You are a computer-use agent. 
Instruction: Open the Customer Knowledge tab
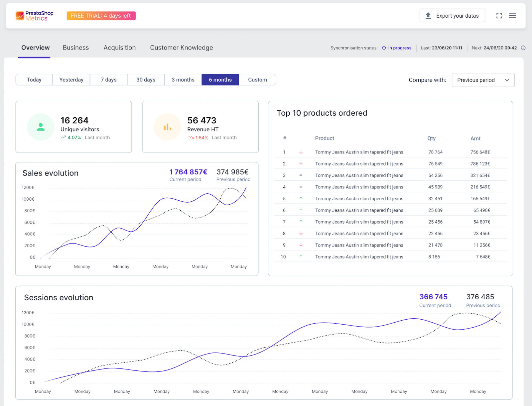182,48
